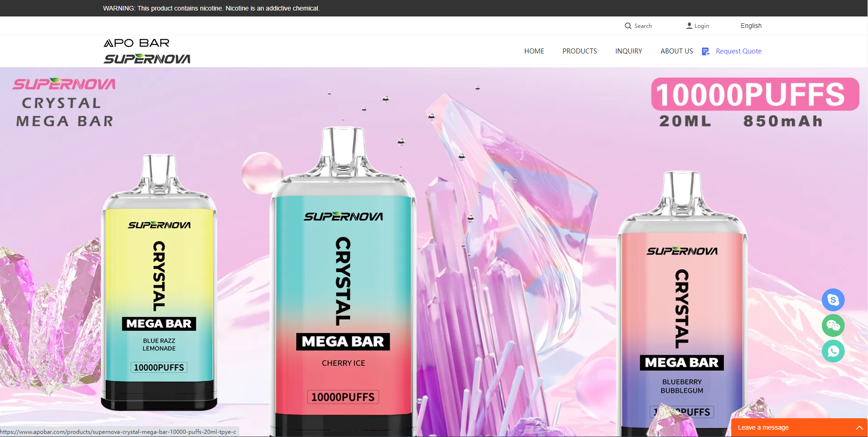This screenshot has height=437, width=868.
Task: Open WhatsApp contact button
Action: pyautogui.click(x=833, y=351)
